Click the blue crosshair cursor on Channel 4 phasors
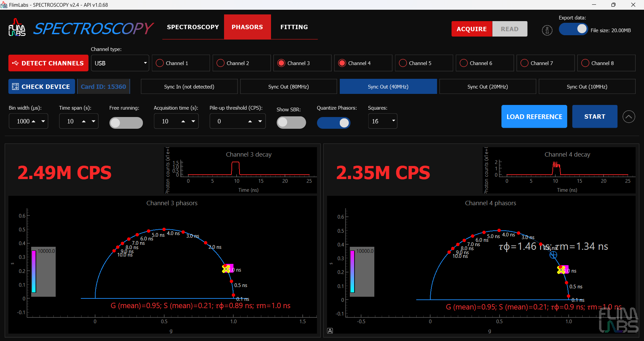This screenshot has height=341, width=644. coord(553,255)
